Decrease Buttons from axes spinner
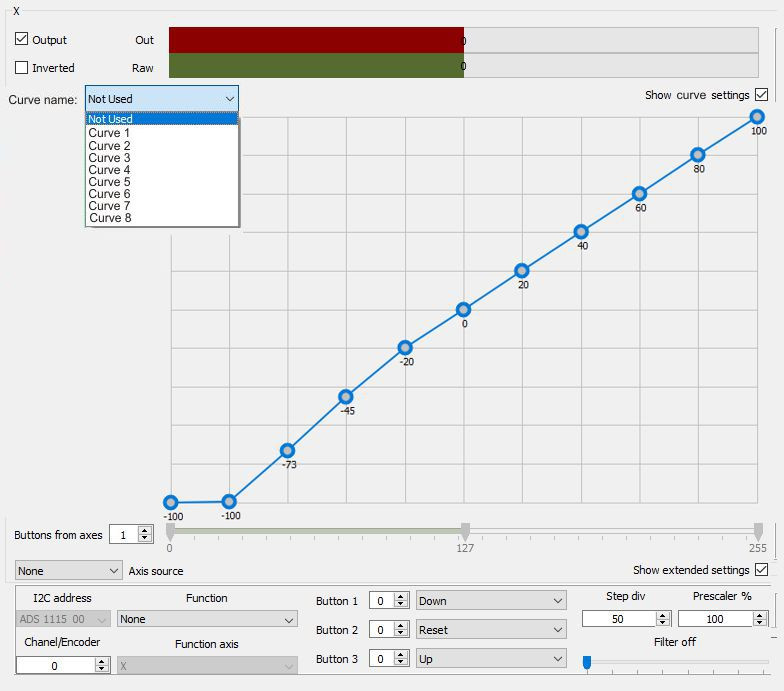The image size is (784, 691). (145, 538)
